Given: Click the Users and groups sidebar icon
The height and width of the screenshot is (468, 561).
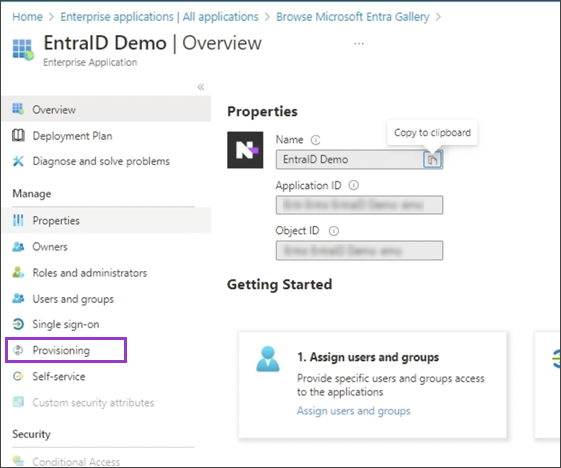Looking at the screenshot, I should (x=18, y=298).
